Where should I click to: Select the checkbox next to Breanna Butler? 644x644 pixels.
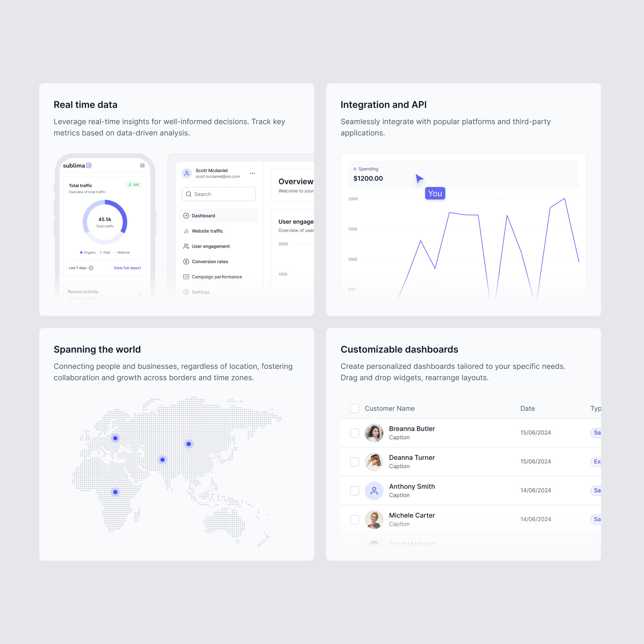pos(354,433)
